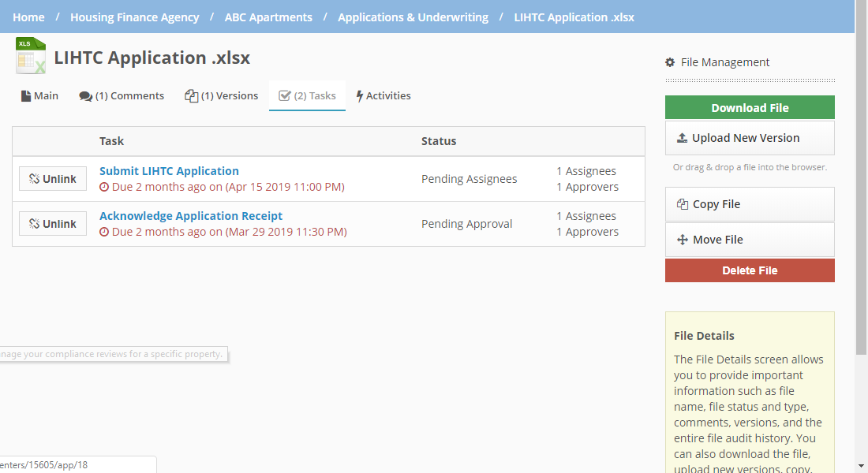Screen dimensions: 868x473
Task: Click LIHTC Application .xlsx breadcrumb
Action: [574, 17]
